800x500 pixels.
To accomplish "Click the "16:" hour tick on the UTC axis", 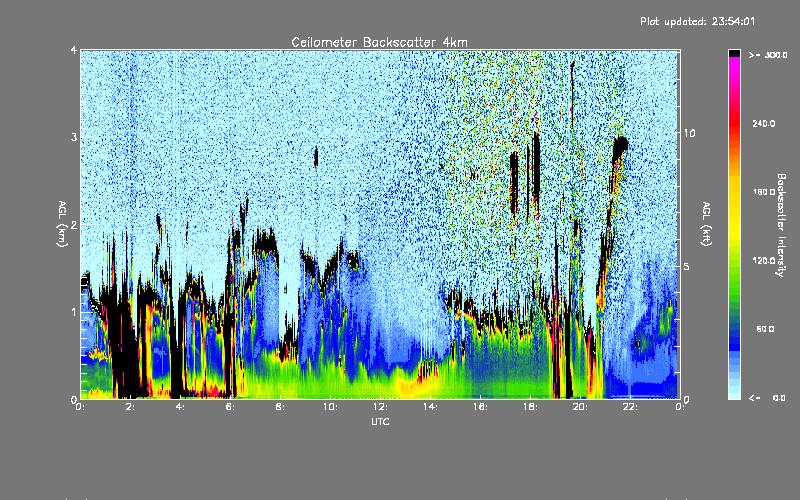I will 480,407.
